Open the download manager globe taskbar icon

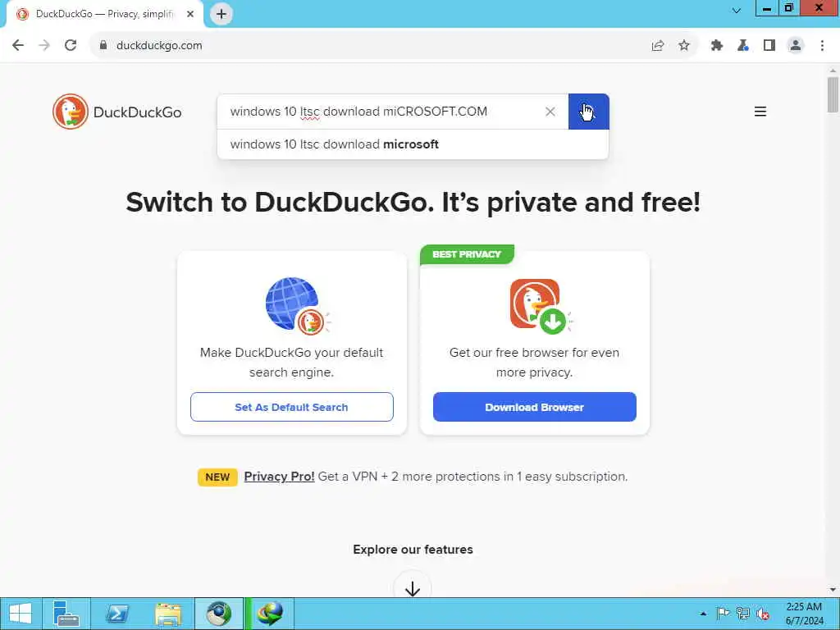click(270, 614)
